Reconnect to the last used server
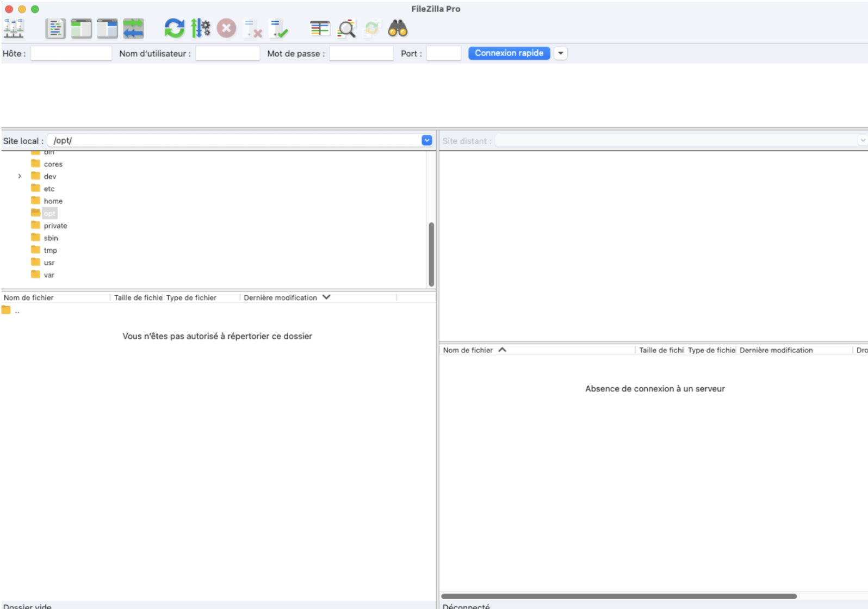868x609 pixels. coord(279,28)
